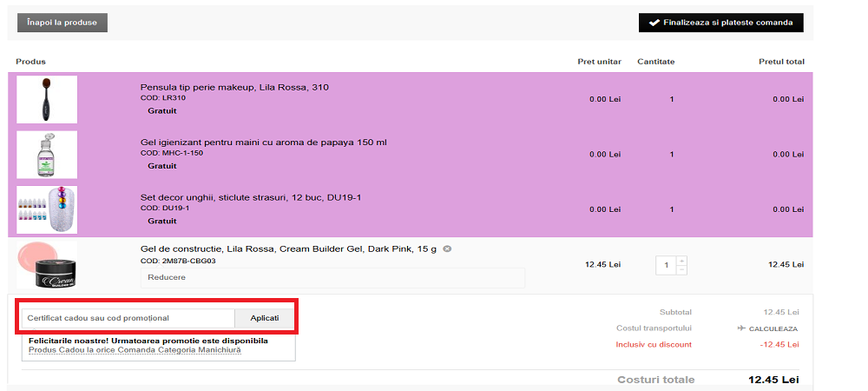Image resolution: width=868 pixels, height=391 pixels.
Task: Open the Cream Builder Gel jar thumbnail
Action: coord(47,265)
